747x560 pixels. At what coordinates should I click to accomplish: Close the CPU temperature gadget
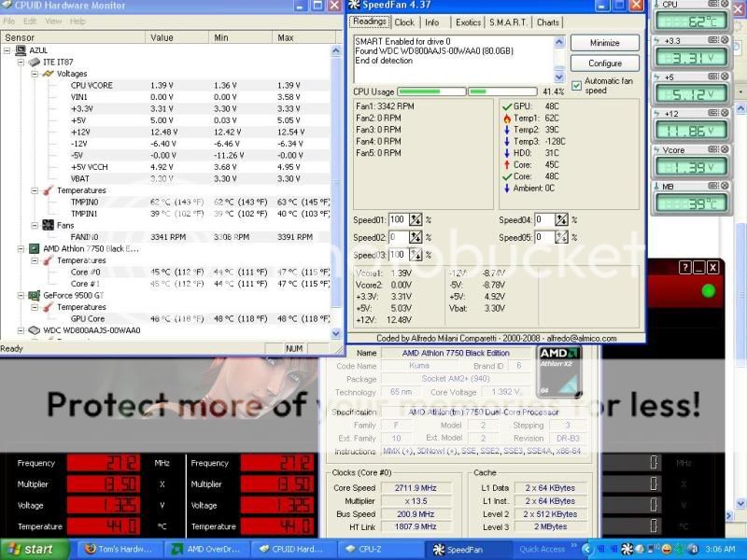[725, 4]
